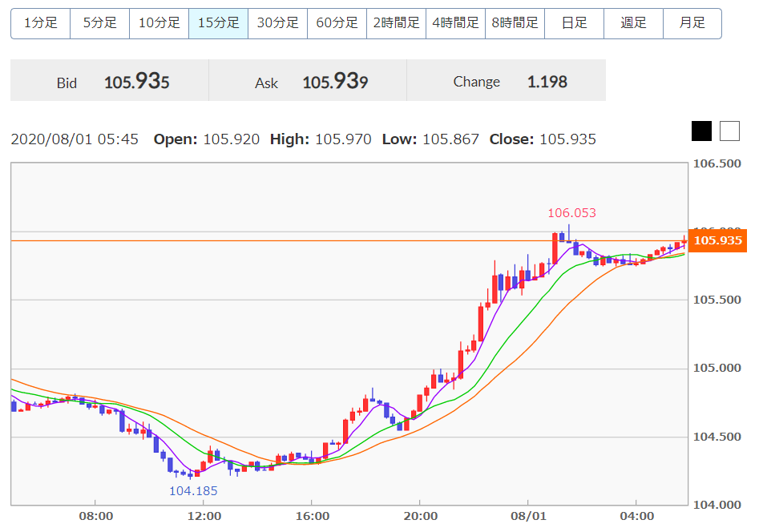Image resolution: width=763 pixels, height=532 pixels.
Task: Click the Change value 1.198
Action: tap(547, 82)
